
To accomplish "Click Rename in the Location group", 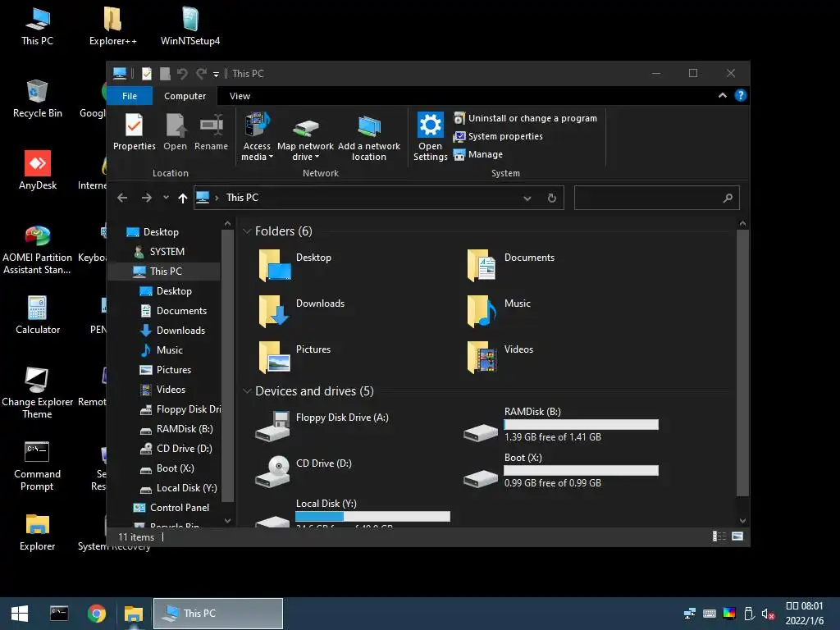I will coord(211,132).
